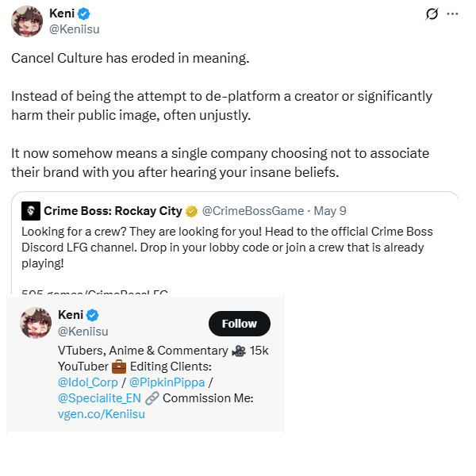Click the Crime Boss: Rockay City account name

click(112, 211)
